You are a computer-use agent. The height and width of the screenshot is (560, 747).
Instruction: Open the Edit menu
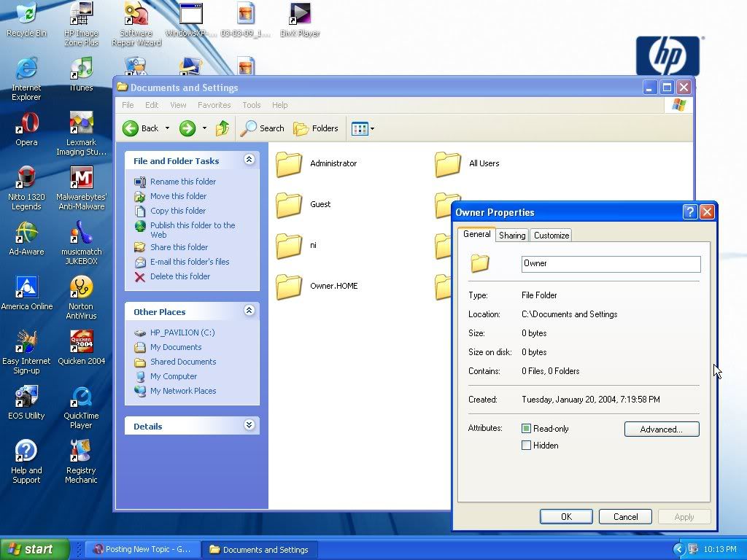point(152,105)
